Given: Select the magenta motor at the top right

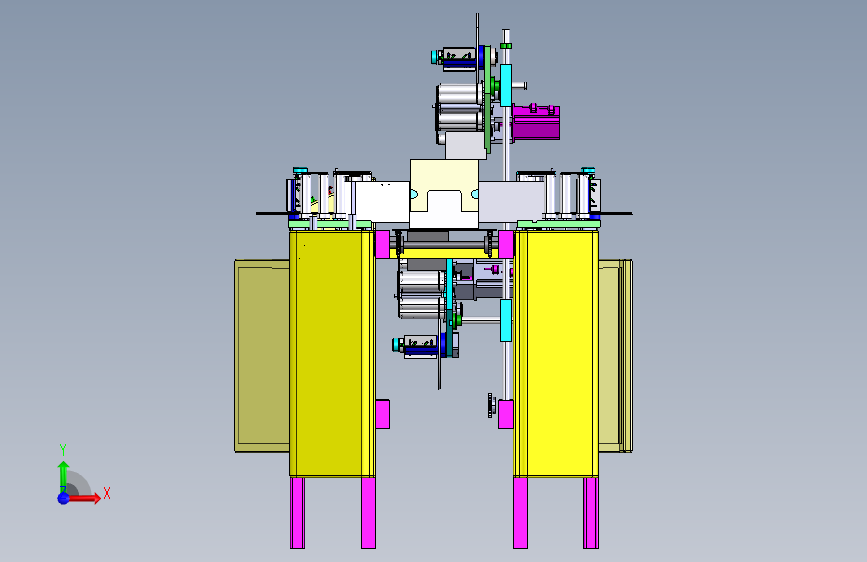Looking at the screenshot, I should pos(535,121).
